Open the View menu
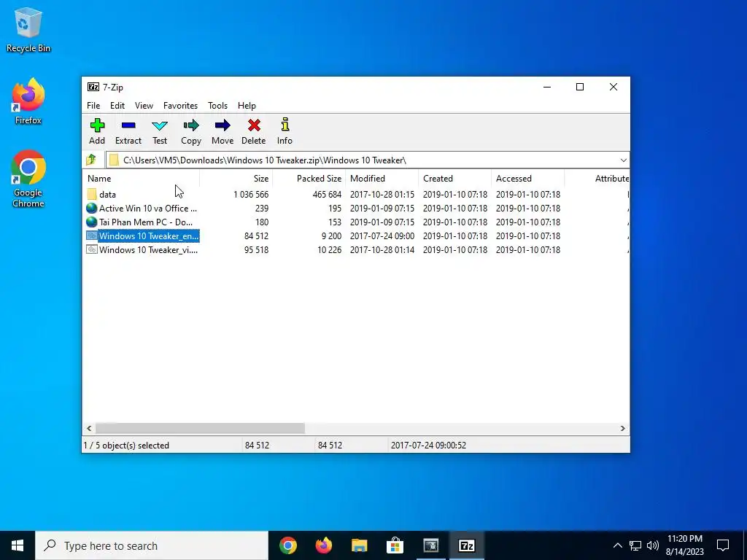747x560 pixels. [x=144, y=106]
